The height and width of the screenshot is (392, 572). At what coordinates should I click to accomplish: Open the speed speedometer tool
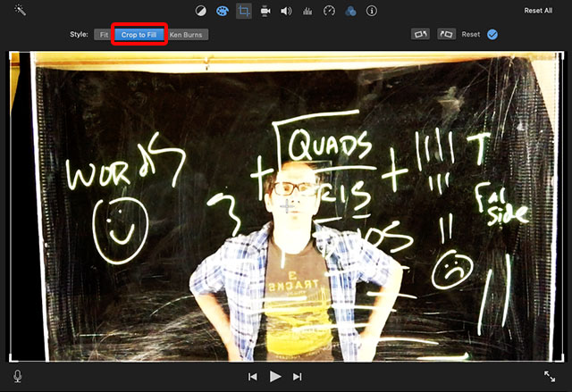coord(329,11)
